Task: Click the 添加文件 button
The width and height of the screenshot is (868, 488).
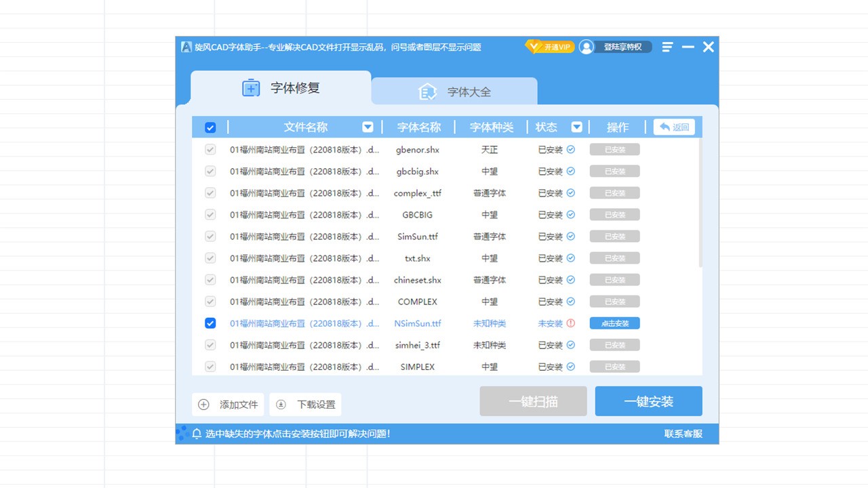Action: 228,405
